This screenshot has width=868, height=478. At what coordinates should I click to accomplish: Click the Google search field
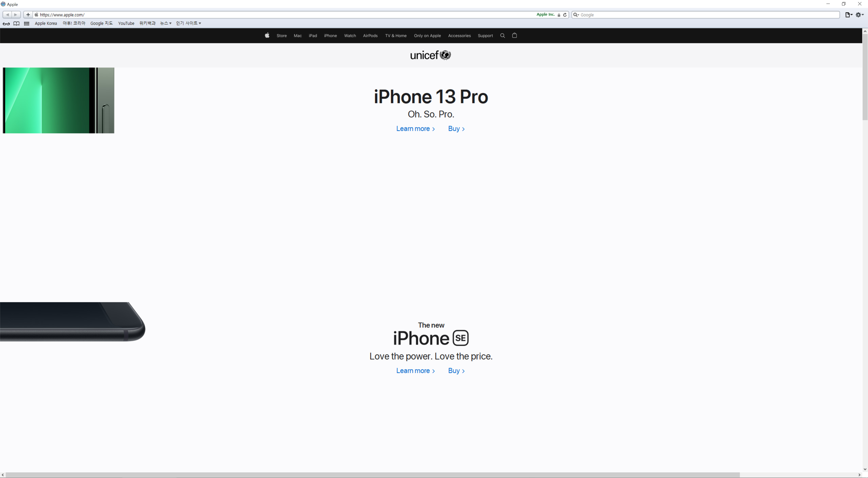708,15
